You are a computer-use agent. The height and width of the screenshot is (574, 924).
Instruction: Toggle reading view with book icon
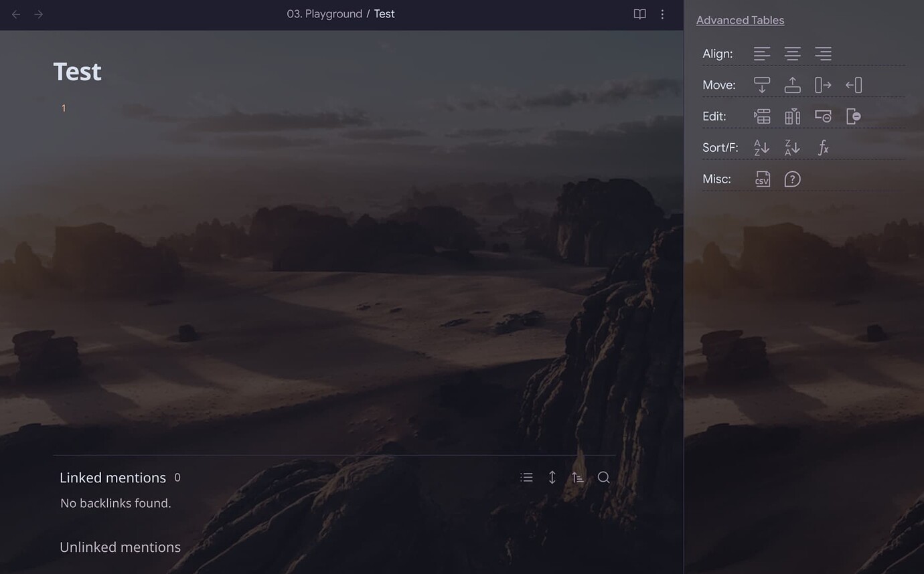click(639, 13)
